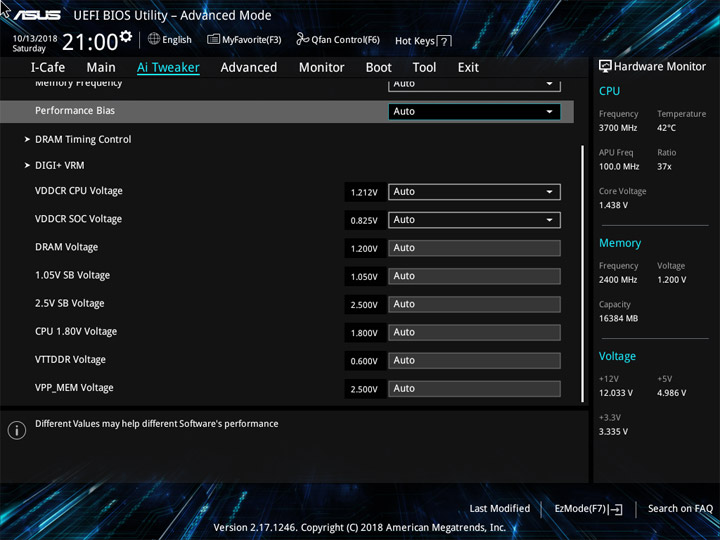Click the 42°C temperature value
The image size is (720, 540).
coord(666,128)
